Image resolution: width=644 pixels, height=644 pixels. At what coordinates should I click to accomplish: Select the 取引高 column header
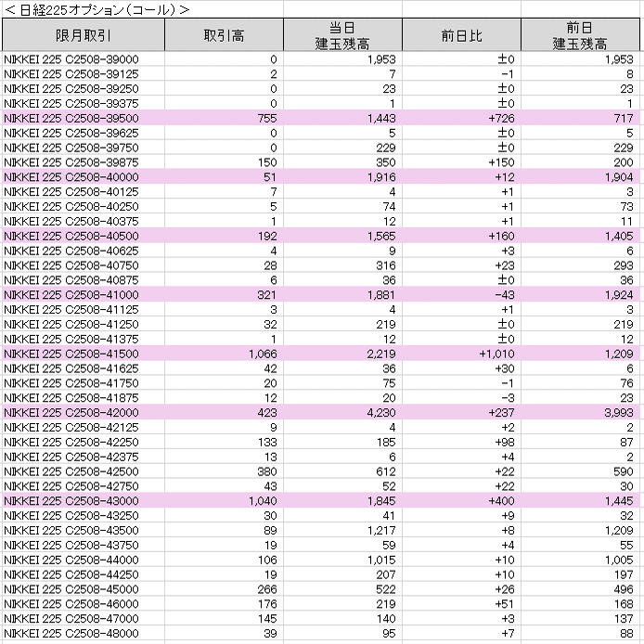click(224, 35)
